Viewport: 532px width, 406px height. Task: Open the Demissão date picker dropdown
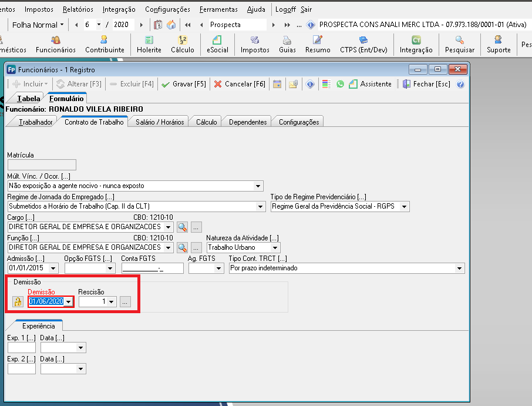coord(69,301)
